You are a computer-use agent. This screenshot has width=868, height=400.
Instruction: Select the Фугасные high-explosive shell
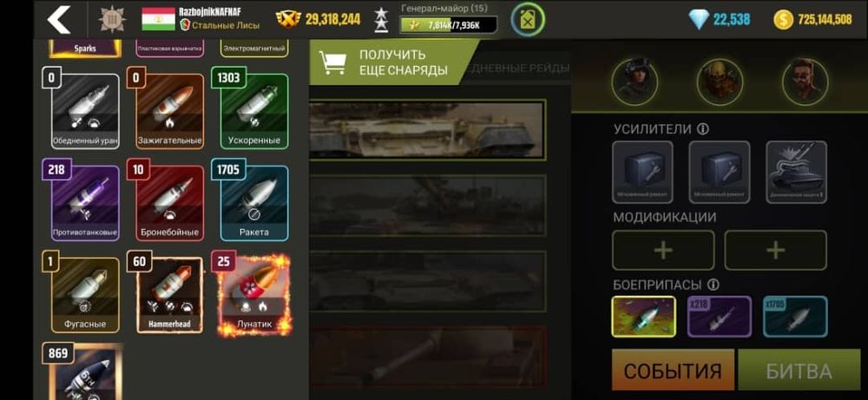[85, 295]
